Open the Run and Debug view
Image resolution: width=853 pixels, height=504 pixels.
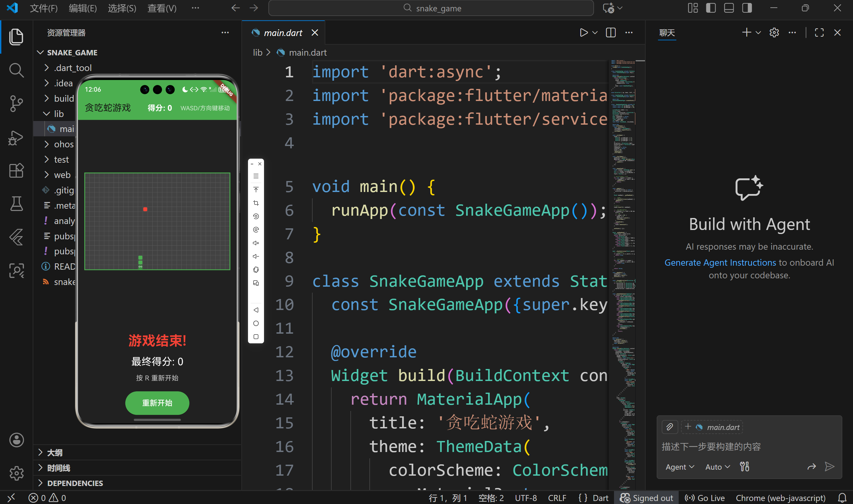coord(16,138)
